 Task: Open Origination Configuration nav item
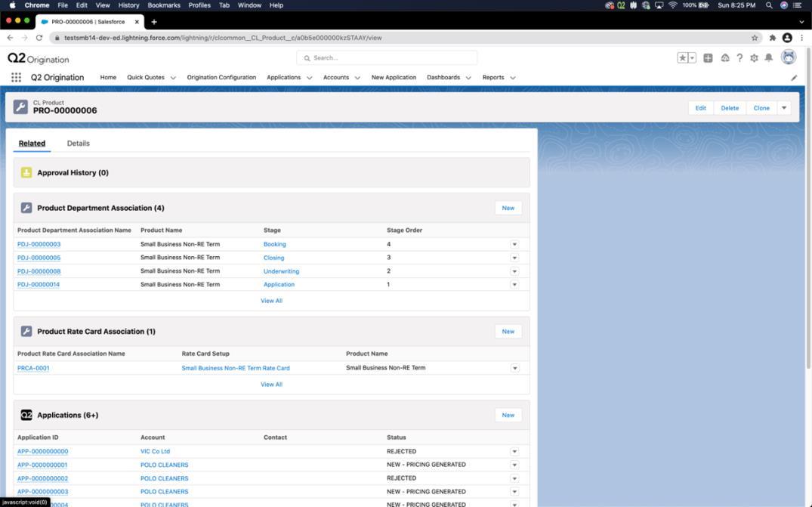(x=221, y=77)
